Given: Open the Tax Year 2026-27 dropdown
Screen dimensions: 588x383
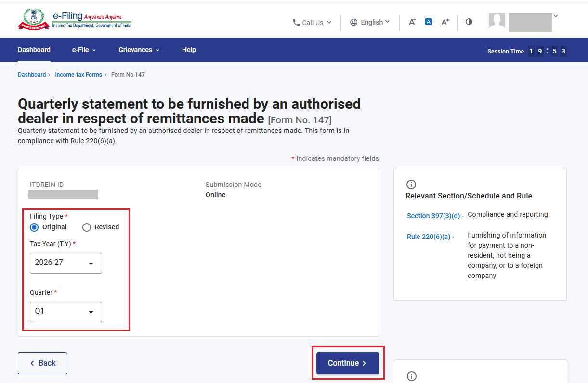Looking at the screenshot, I should [x=66, y=263].
